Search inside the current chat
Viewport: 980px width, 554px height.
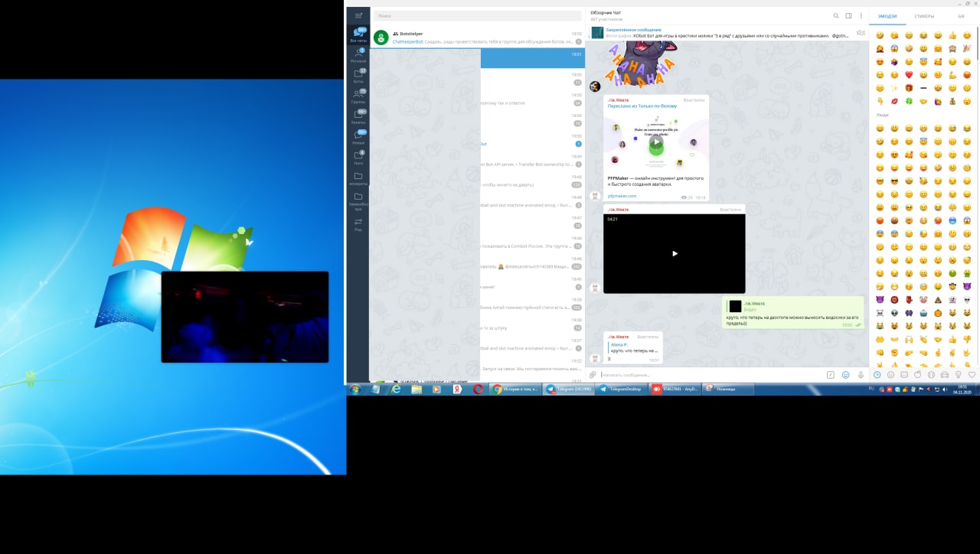tap(836, 15)
